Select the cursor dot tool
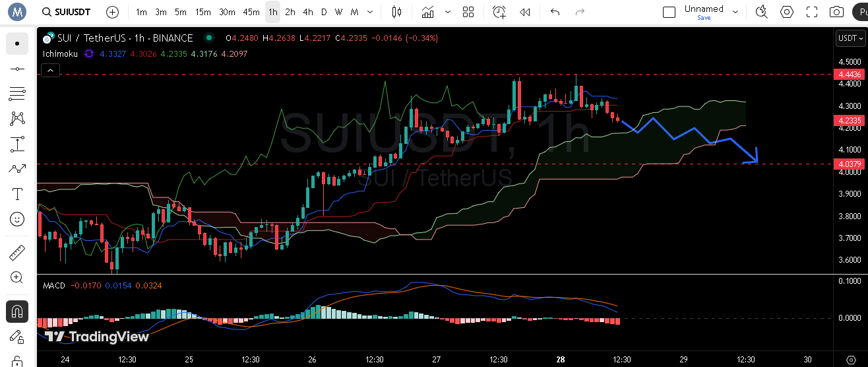 17,44
